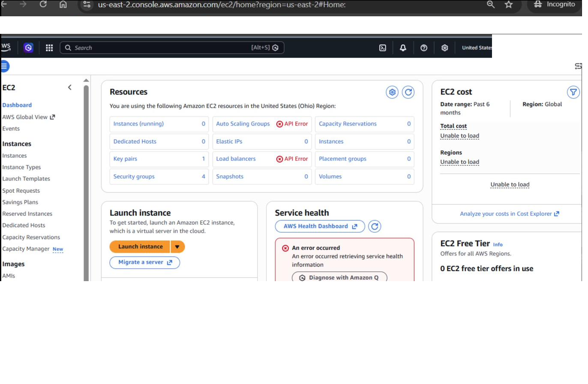This screenshot has height=384, width=588.
Task: Open Savings Plans in the sidebar
Action: 20,202
